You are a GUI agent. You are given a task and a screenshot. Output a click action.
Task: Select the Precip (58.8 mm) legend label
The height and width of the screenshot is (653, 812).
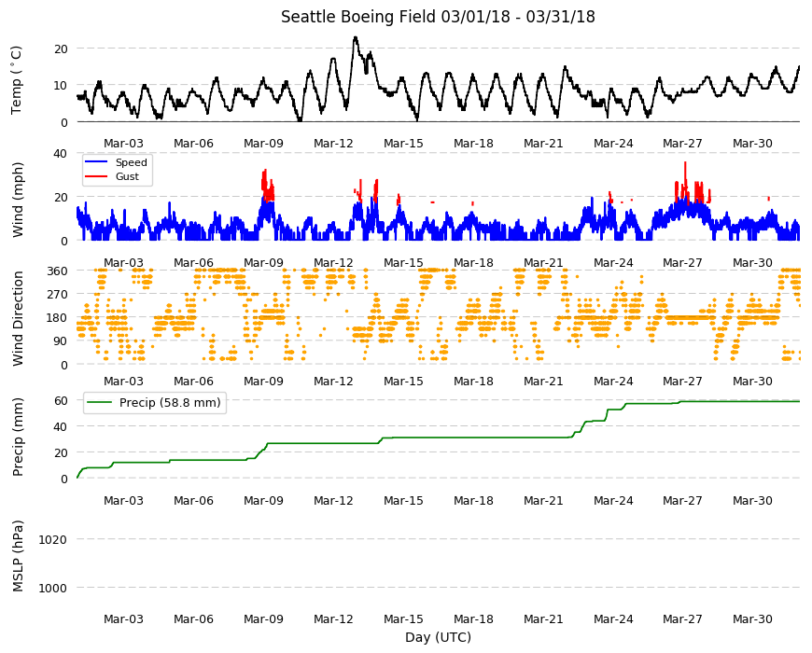click(170, 403)
